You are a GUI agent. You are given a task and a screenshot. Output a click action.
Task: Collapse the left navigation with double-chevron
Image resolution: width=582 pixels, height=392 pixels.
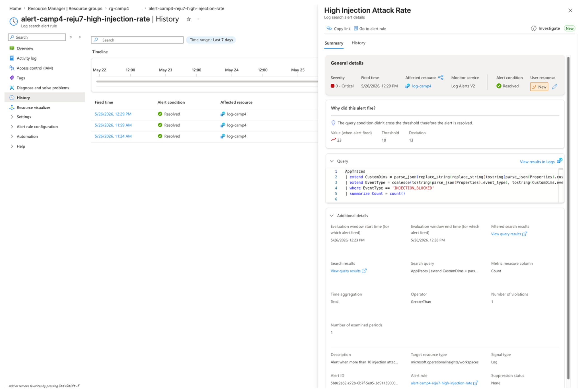80,37
